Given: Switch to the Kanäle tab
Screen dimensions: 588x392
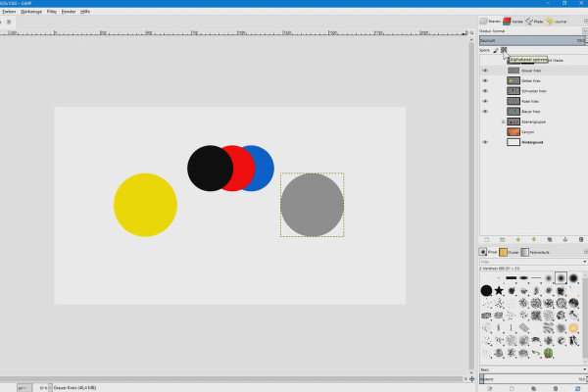Looking at the screenshot, I should coord(513,22).
